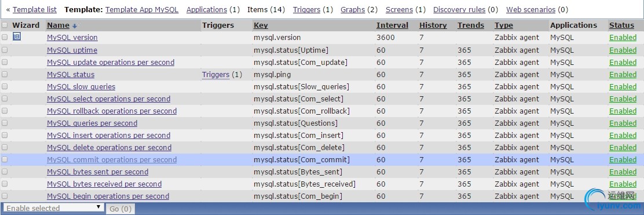Screen dimensions: 644x215
Task: Check the MySQL queries per second checkbox
Action: pyautogui.click(x=5, y=123)
